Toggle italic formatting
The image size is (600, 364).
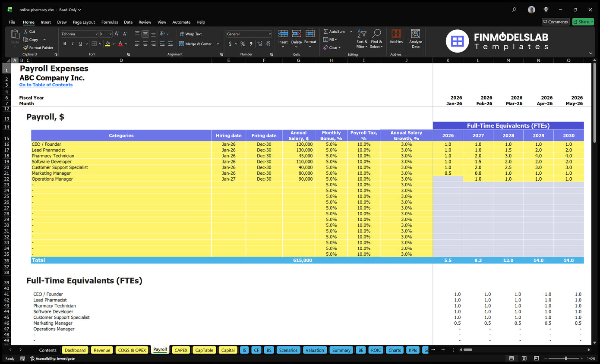72,44
